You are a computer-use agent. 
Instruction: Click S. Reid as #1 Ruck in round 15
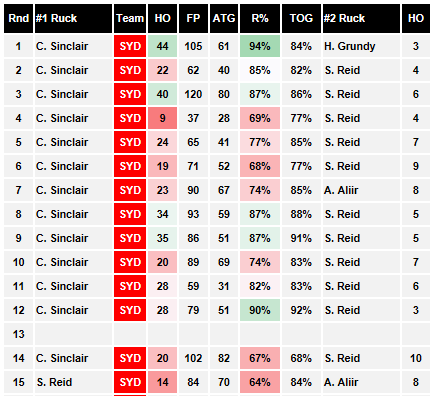(x=54, y=382)
